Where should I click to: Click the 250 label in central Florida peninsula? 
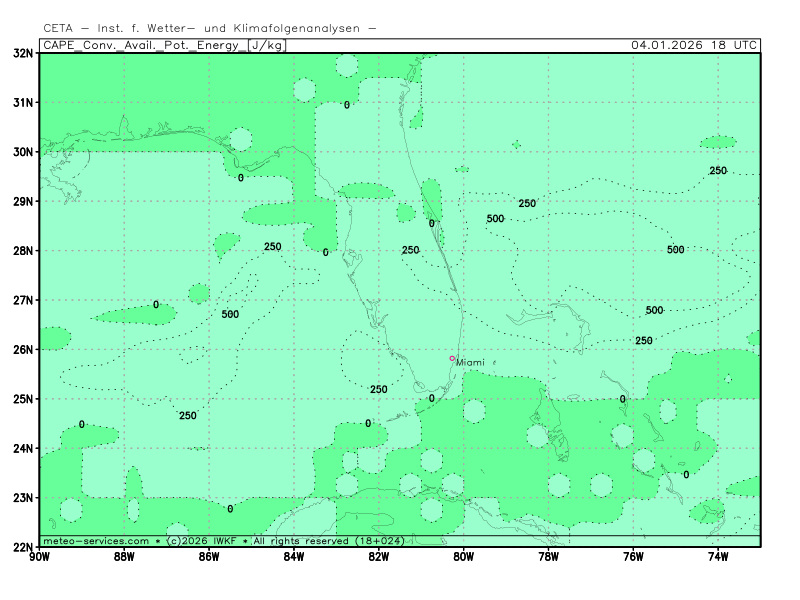pyautogui.click(x=410, y=250)
